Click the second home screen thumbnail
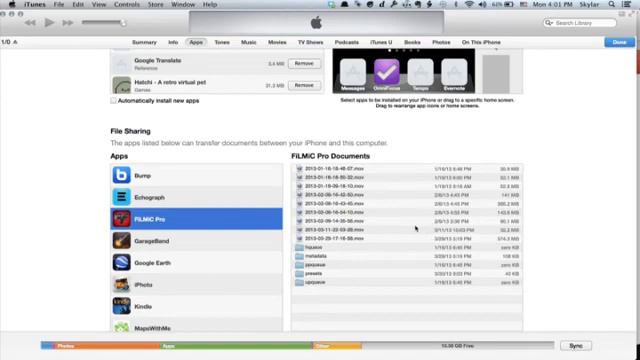Screen dimensions: 640x360 (496, 74)
